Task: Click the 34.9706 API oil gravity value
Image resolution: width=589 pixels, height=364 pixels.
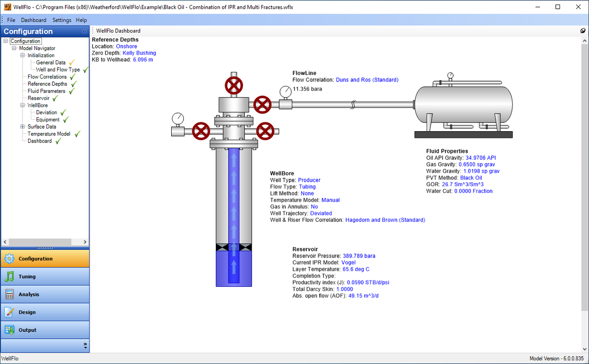Action: [x=481, y=158]
